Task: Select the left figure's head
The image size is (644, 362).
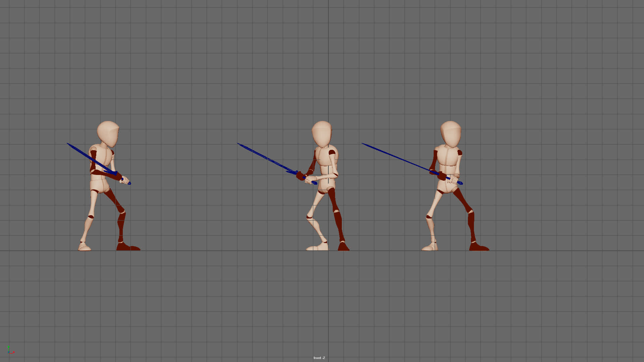Action: (x=108, y=133)
